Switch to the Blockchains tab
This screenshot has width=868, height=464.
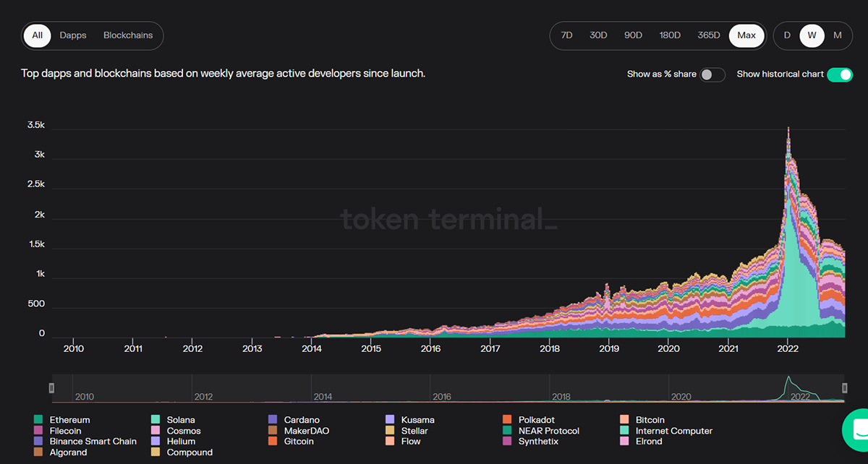[x=128, y=35]
